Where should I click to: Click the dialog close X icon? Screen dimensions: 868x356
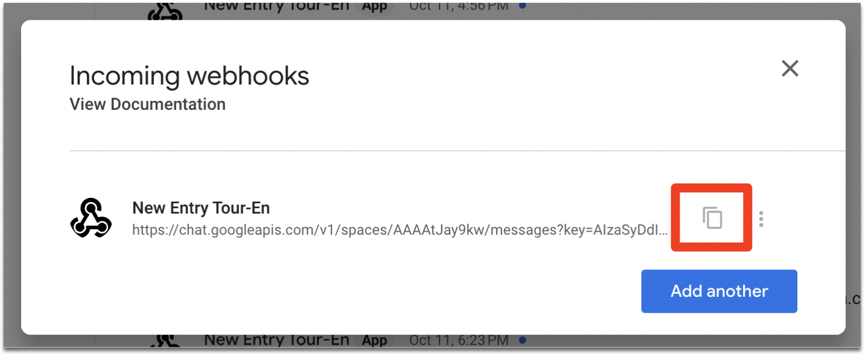(790, 68)
